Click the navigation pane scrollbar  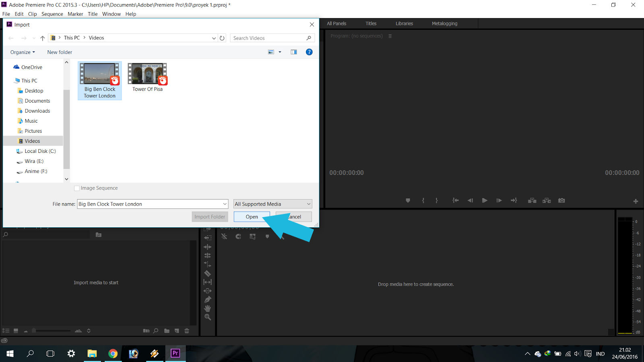66,129
